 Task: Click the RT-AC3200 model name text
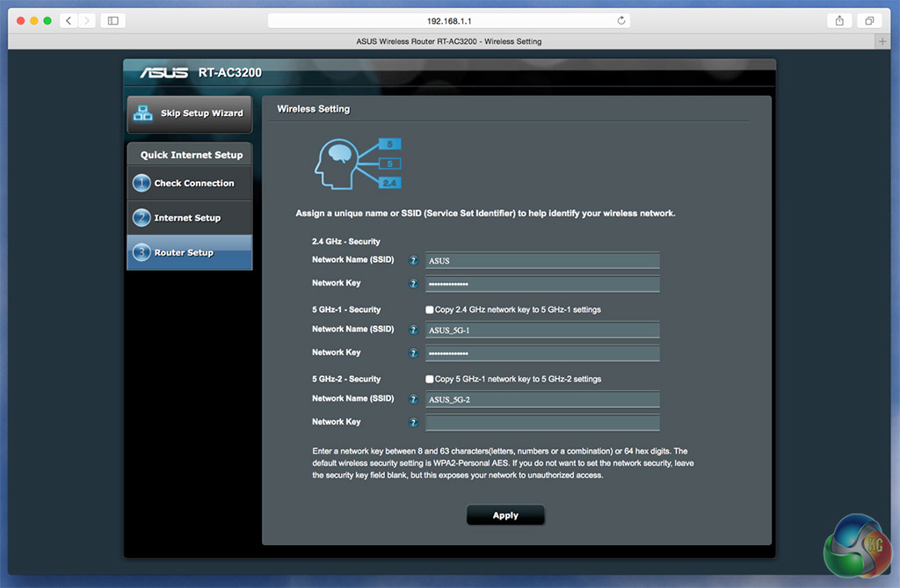coord(230,73)
